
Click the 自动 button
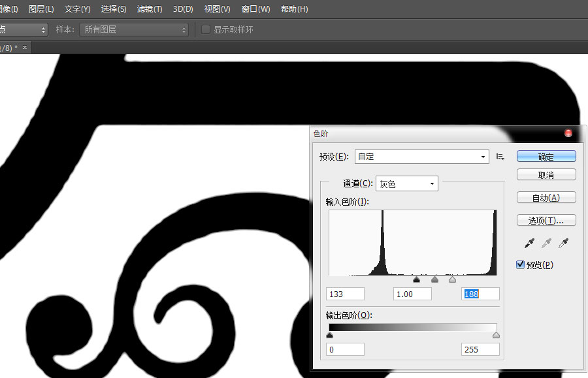point(546,198)
